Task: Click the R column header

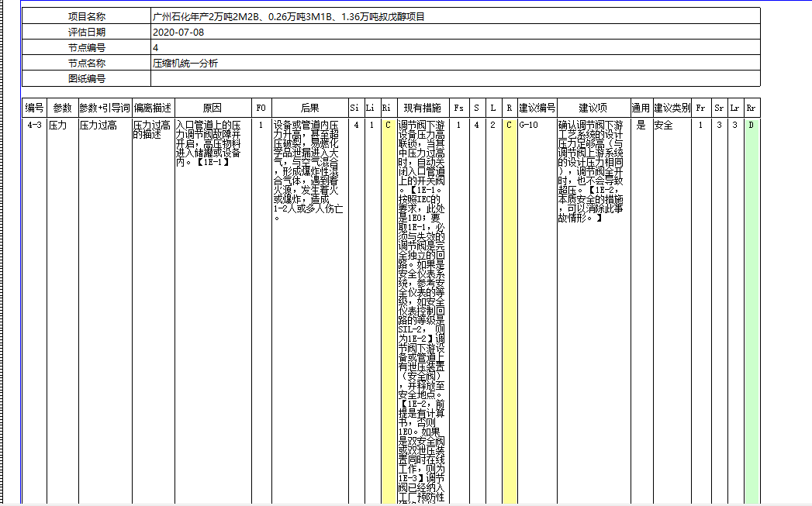Action: (510, 108)
